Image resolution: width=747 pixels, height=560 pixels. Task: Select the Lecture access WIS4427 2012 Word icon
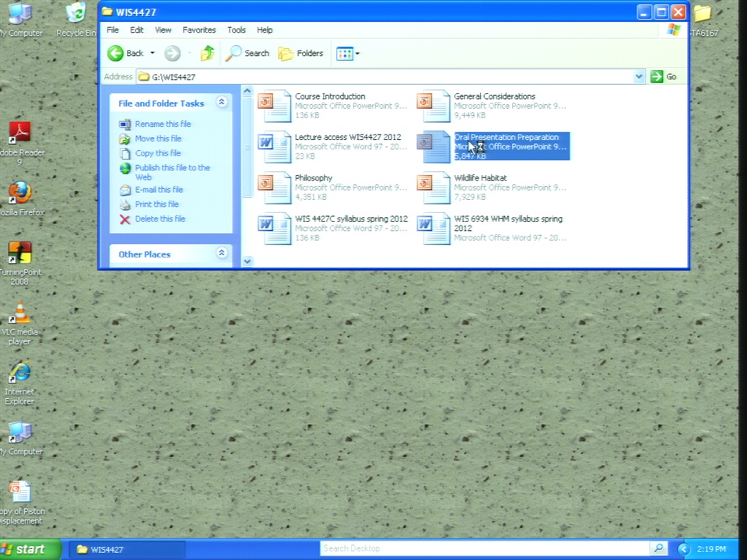pos(275,147)
